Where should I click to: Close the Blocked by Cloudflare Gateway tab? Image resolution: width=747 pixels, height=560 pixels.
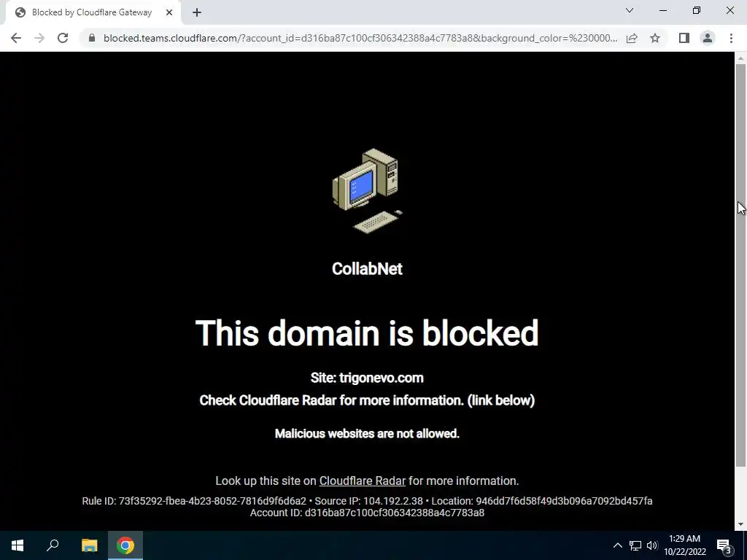[x=169, y=12]
